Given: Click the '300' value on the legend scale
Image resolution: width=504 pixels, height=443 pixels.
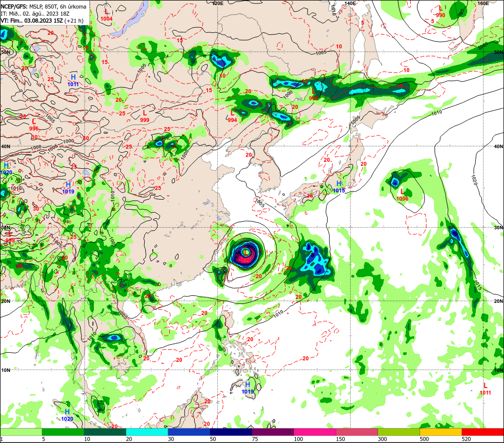Looking at the screenshot, I should coord(382,439).
